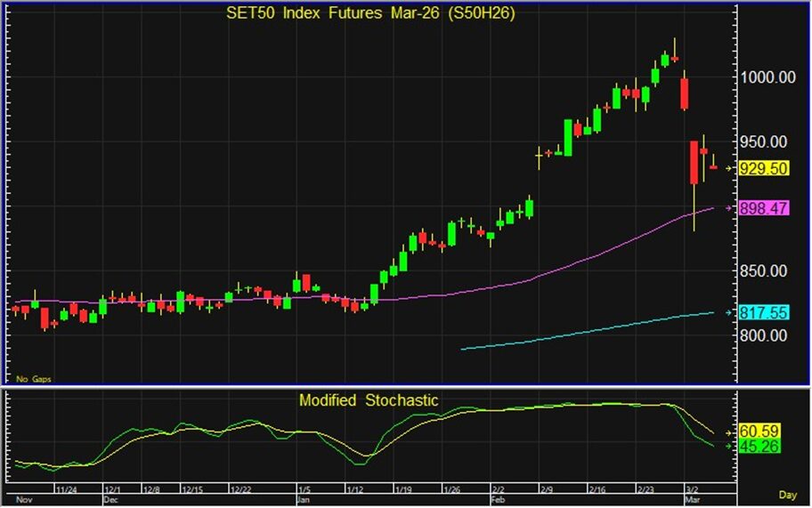Click the Modified Stochastic indicator title
This screenshot has height=508, width=812.
tap(369, 400)
